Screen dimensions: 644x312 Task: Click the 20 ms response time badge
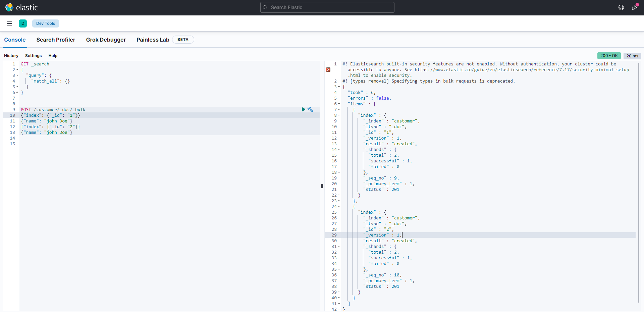[x=632, y=56]
